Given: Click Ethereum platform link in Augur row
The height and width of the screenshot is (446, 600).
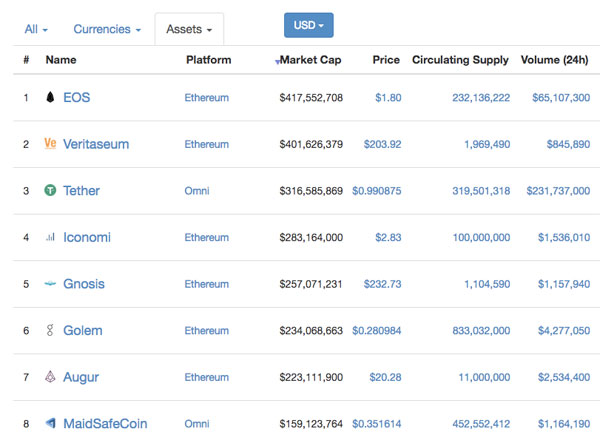Looking at the screenshot, I should [207, 377].
